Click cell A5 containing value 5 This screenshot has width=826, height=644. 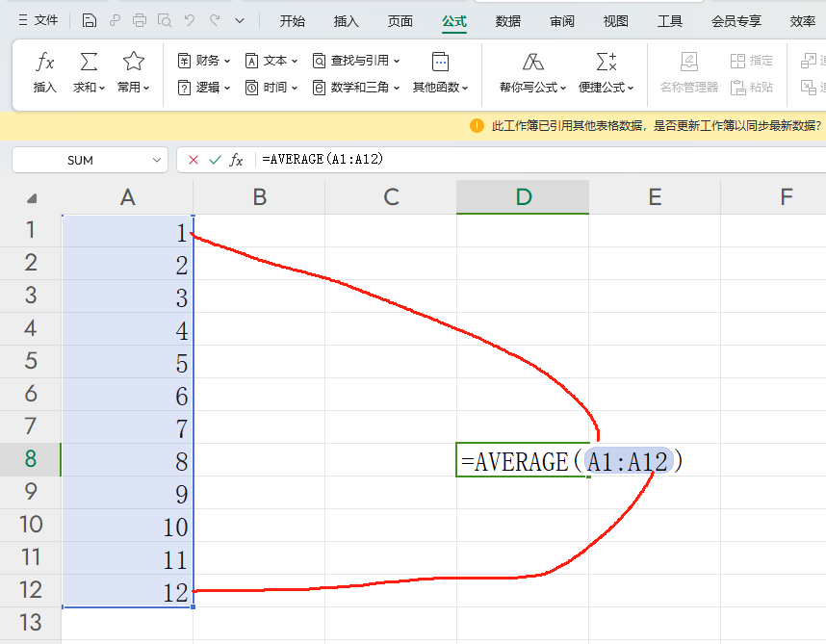pyautogui.click(x=127, y=362)
